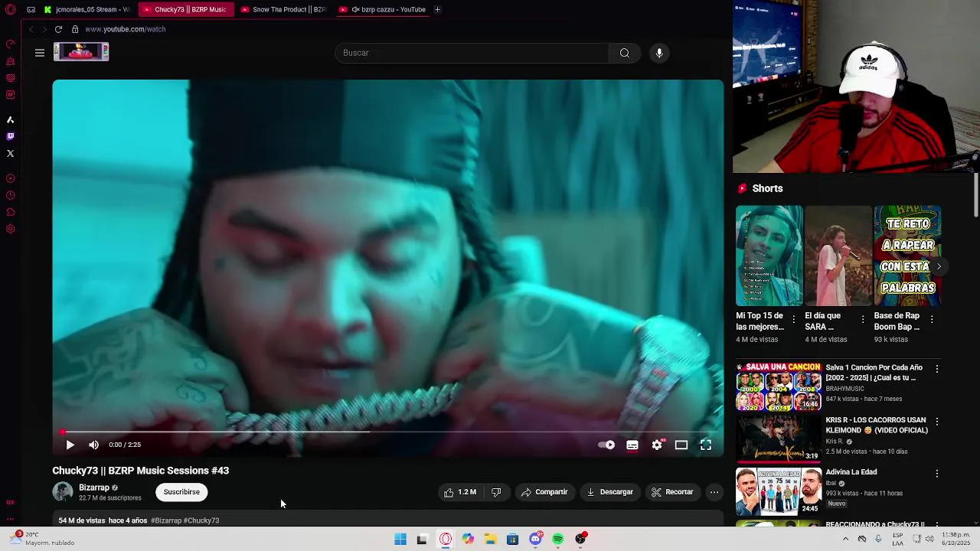The height and width of the screenshot is (551, 980).
Task: Open options for 'Adivina La Edad' video
Action: [x=936, y=474]
